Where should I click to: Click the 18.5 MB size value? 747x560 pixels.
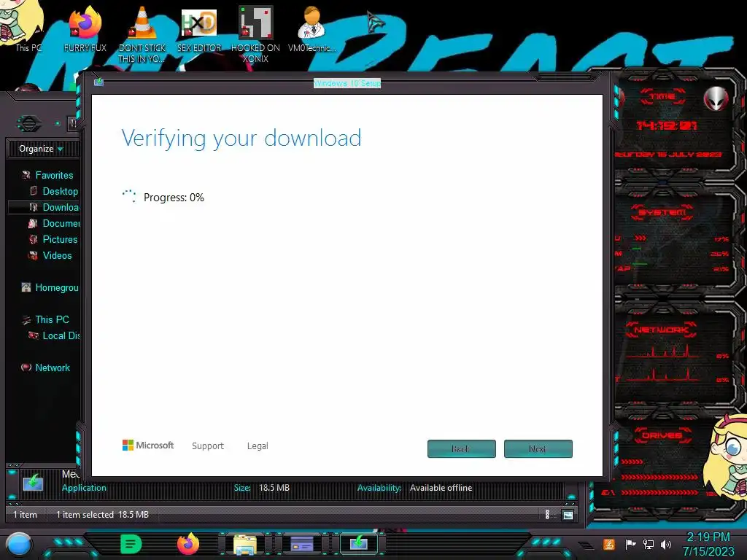274,488
